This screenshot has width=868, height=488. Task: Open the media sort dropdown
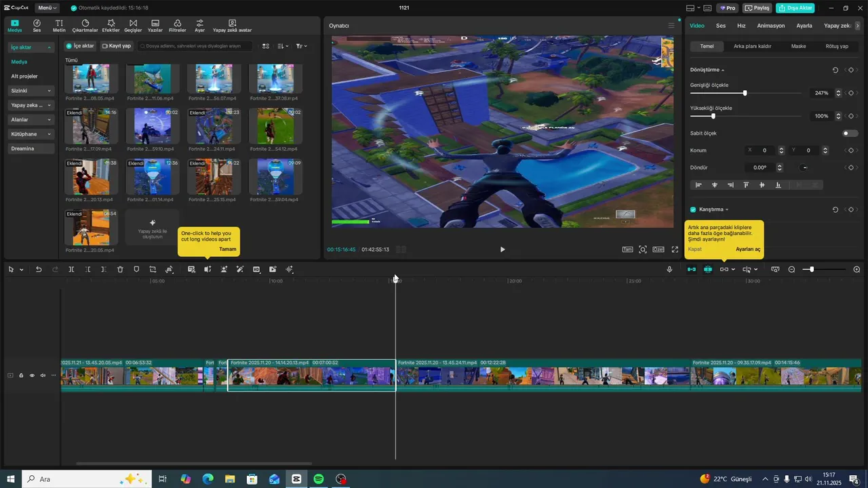coord(283,46)
